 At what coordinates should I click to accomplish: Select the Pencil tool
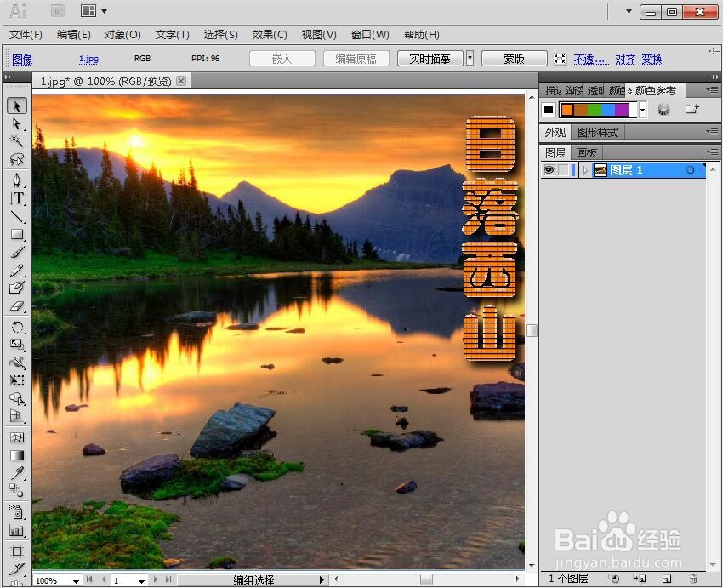[x=17, y=270]
